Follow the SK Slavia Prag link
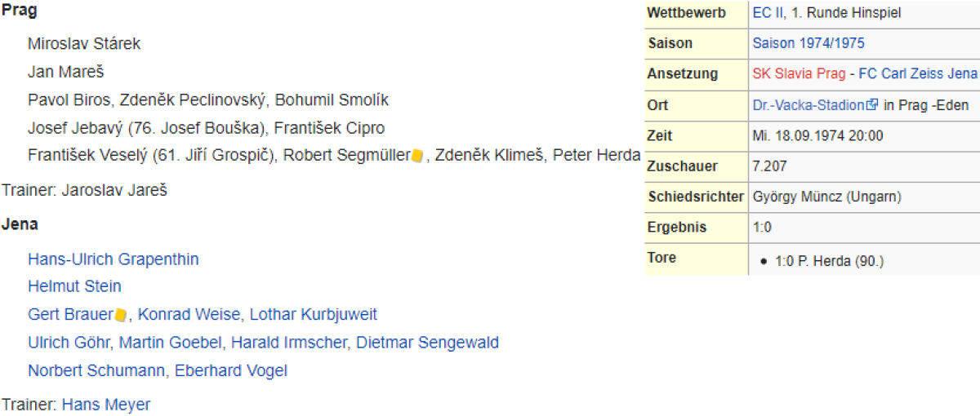Viewport: 980px width, 416px height. [x=799, y=73]
